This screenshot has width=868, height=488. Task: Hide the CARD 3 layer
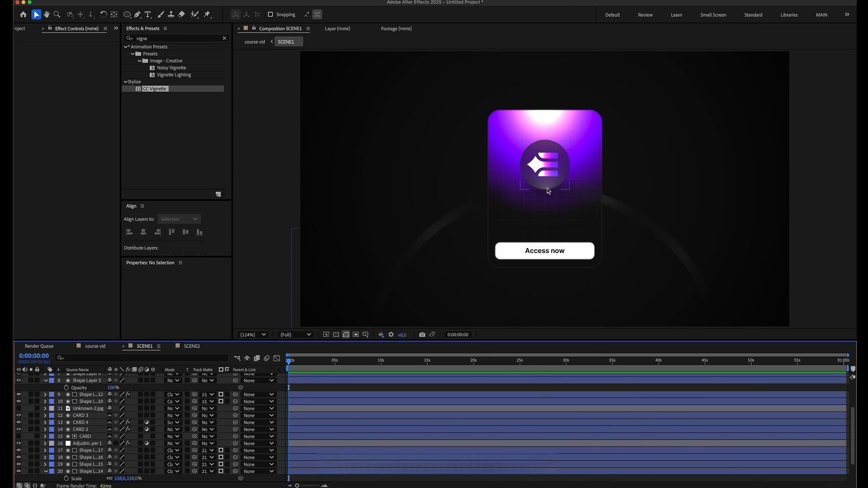(19, 416)
